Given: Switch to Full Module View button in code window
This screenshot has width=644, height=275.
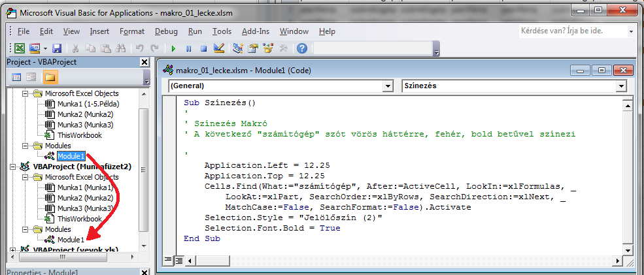Looking at the screenshot, I should pyautogui.click(x=178, y=260).
